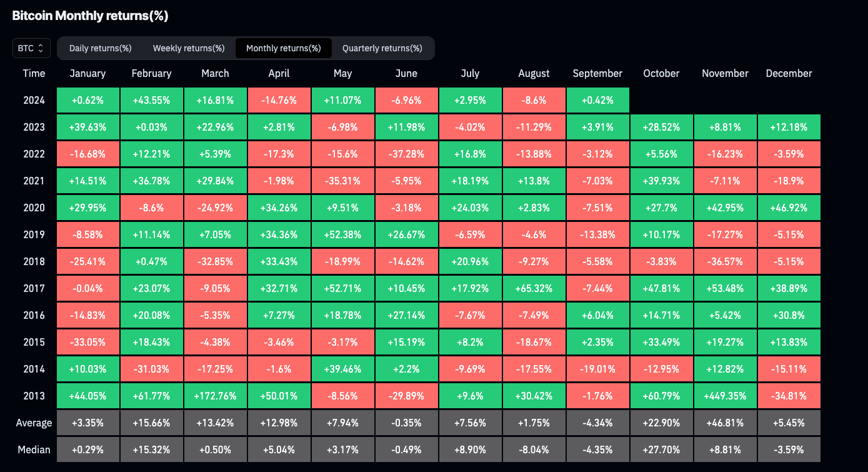This screenshot has height=472, width=868.
Task: Click the Average row label
Action: click(x=34, y=423)
